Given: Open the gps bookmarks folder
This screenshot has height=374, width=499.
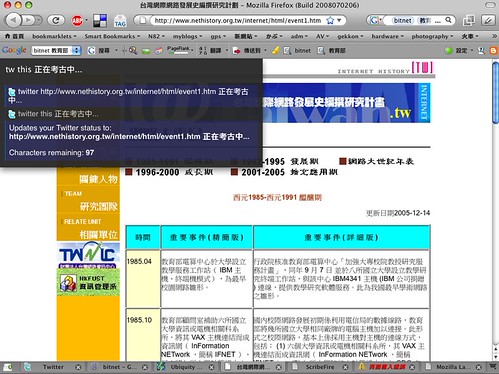Looking at the screenshot, I should pyautogui.click(x=218, y=36).
